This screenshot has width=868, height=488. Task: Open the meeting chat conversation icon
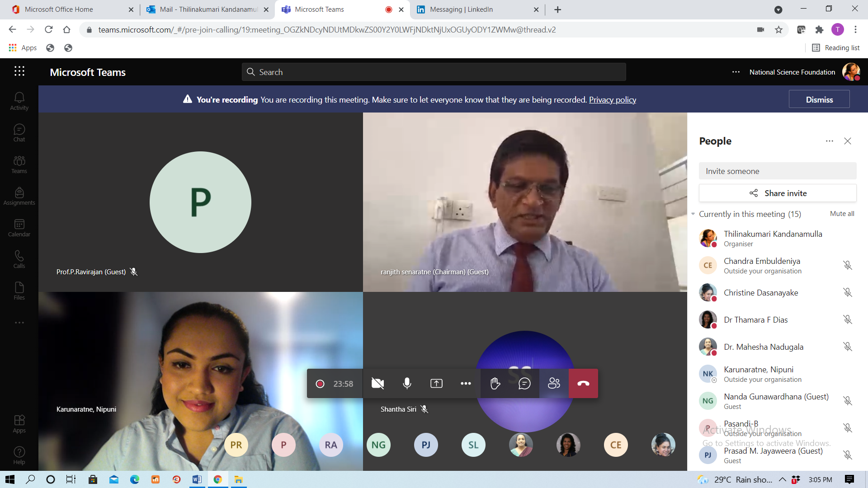[524, 384]
